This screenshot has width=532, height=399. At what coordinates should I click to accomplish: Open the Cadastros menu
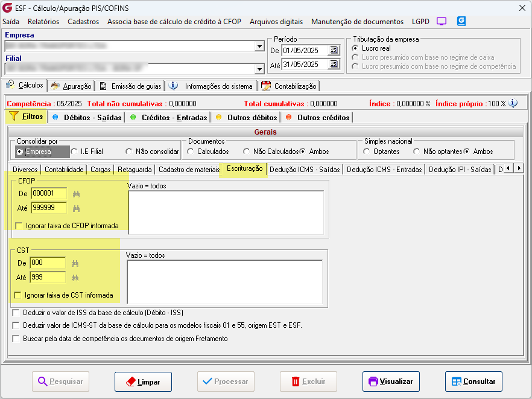[83, 22]
